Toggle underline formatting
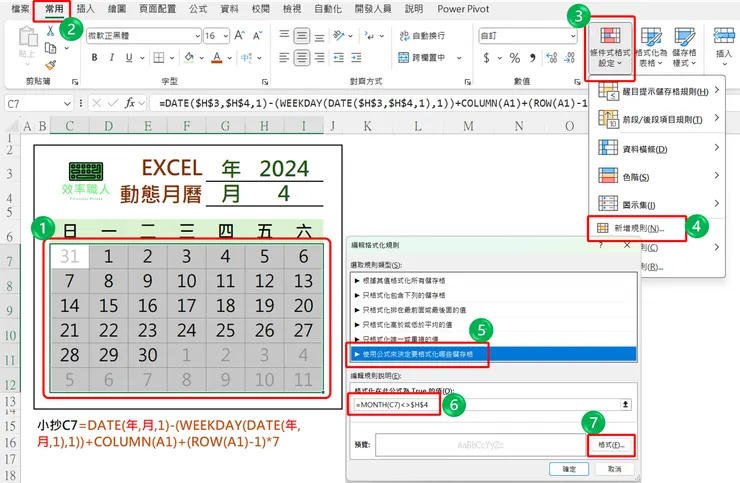 pyautogui.click(x=129, y=58)
